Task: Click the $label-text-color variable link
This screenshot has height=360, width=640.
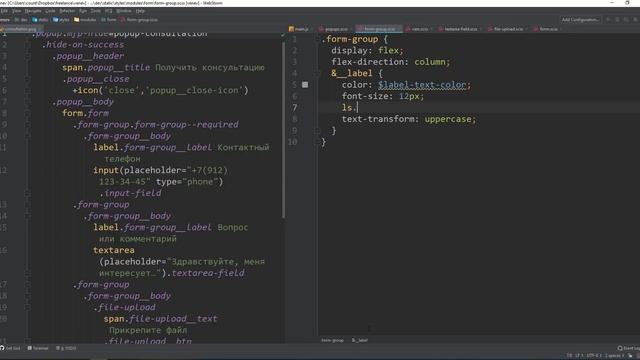Action: [422, 85]
